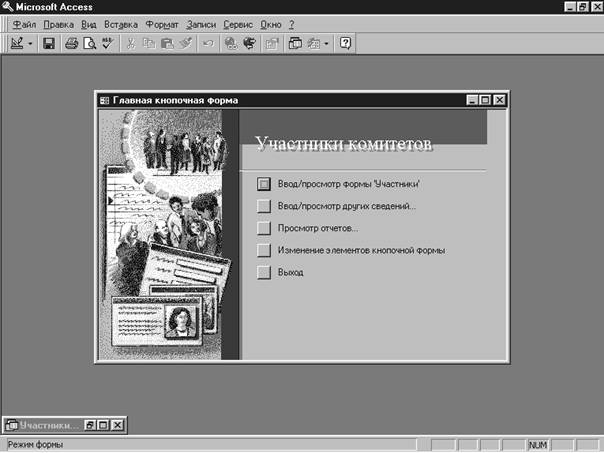Click the button beside Просмотр отчетов
Screen dimensions: 604x453
(264, 228)
